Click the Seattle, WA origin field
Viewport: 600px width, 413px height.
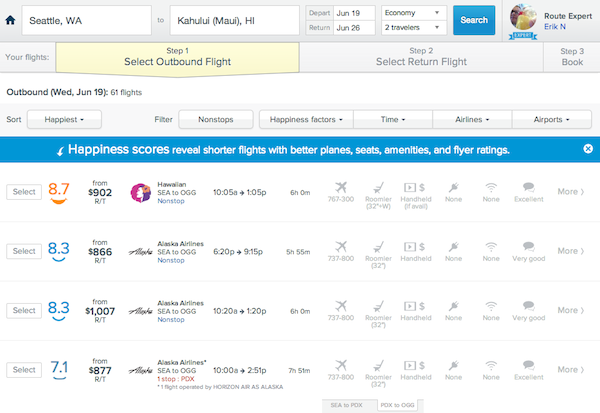(x=86, y=20)
